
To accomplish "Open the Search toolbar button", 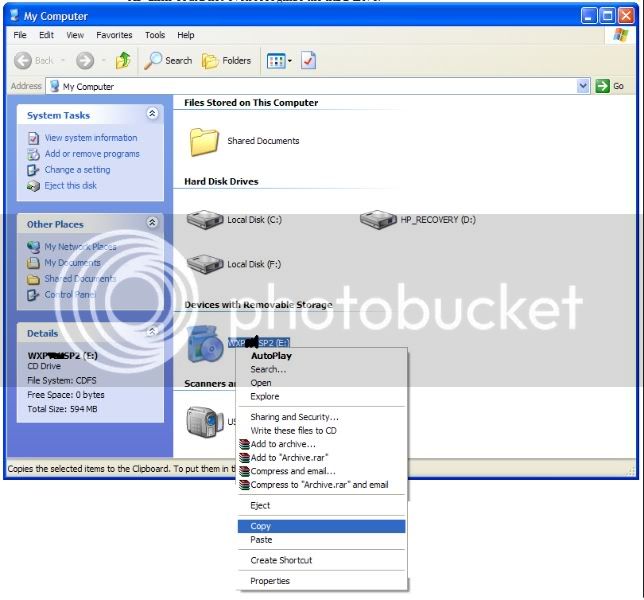I will pos(168,61).
